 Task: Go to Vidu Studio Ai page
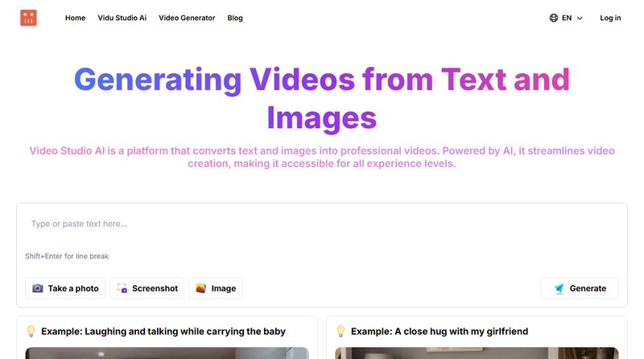pos(122,18)
